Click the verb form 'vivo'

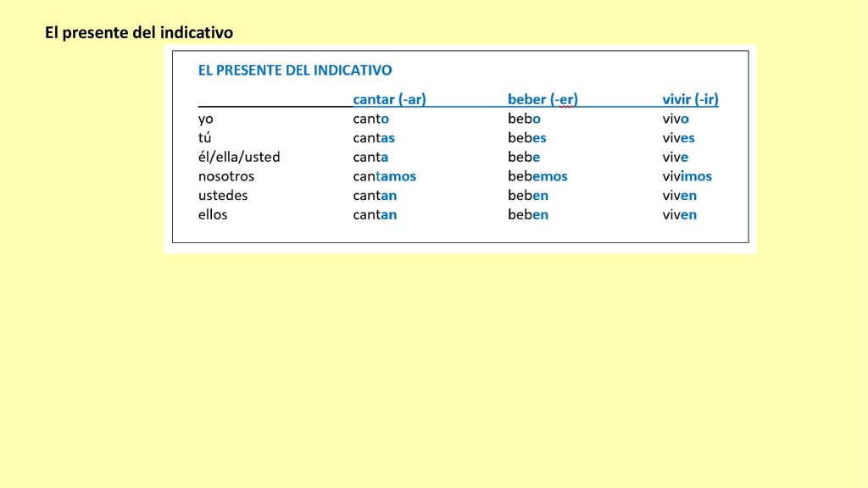tap(676, 119)
